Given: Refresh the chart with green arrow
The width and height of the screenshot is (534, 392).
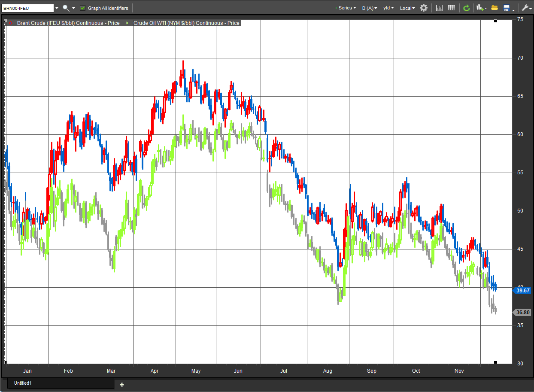Looking at the screenshot, I should [467, 8].
